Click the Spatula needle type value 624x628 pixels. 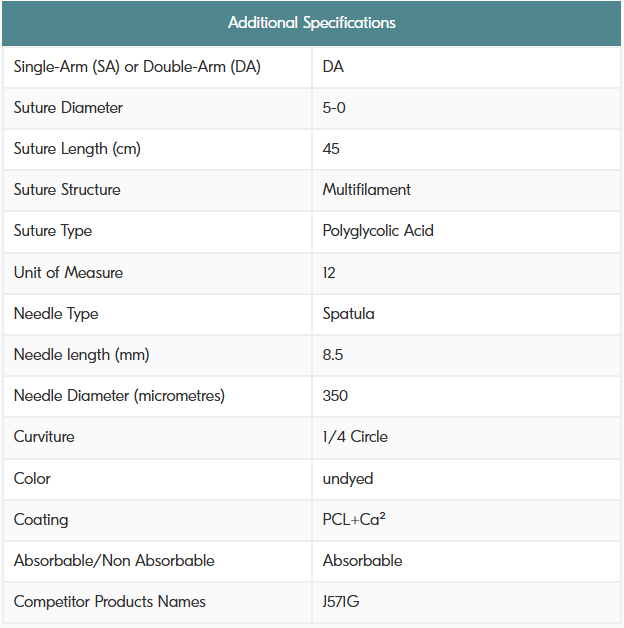tap(348, 314)
